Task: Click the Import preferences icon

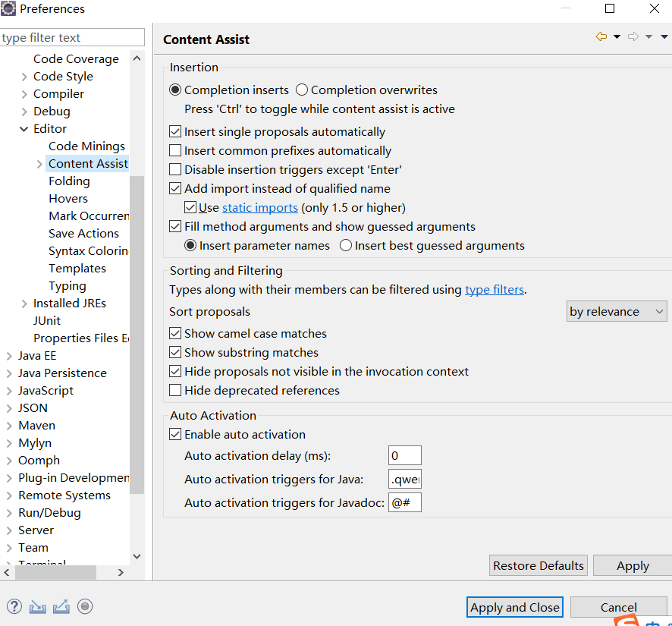Action: pyautogui.click(x=37, y=606)
